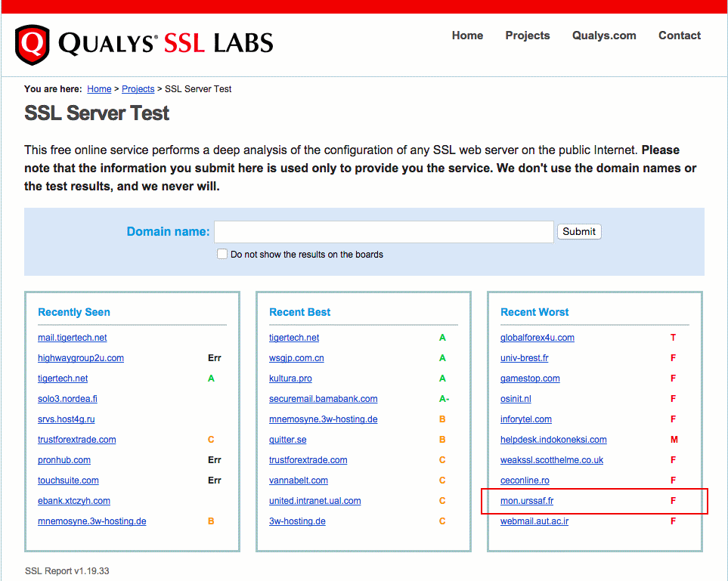
Task: Click the 'Recent Worst' panel heading
Action: point(534,312)
